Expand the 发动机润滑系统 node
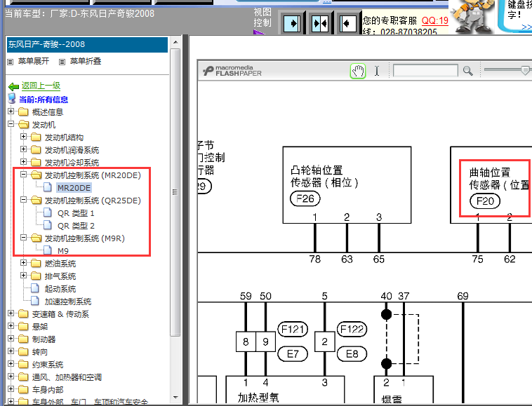The image size is (532, 406). point(23,149)
